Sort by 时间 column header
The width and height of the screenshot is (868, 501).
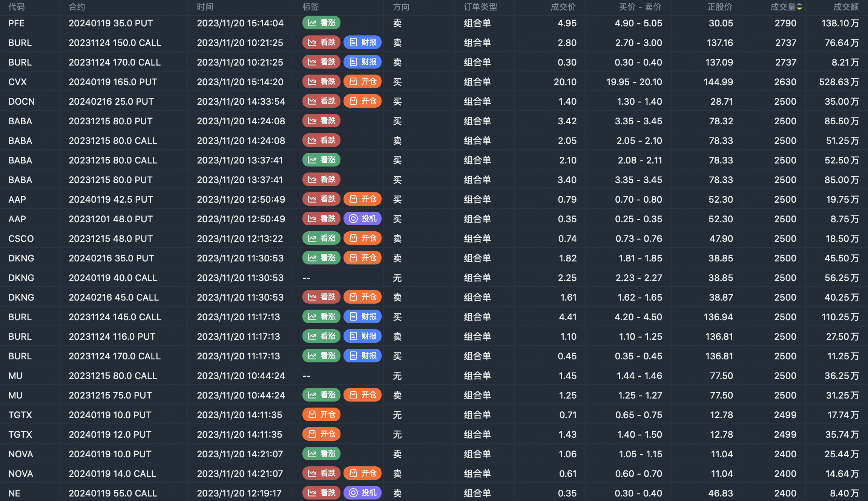coord(205,7)
